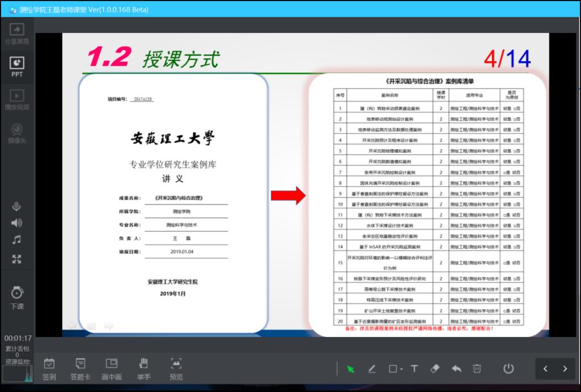
Task: Click the power icon in bottom toolbar
Action: tap(508, 369)
